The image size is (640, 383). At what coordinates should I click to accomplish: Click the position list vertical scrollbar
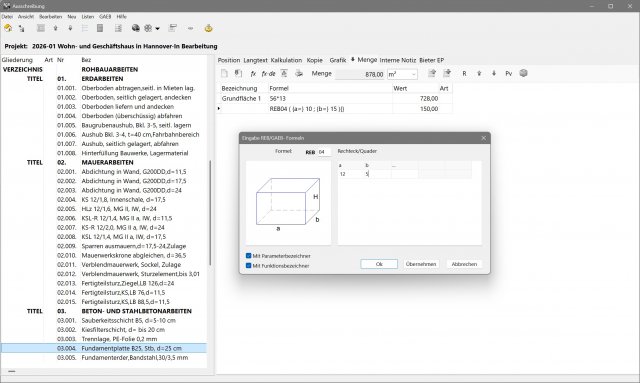pyautogui.click(x=210, y=212)
